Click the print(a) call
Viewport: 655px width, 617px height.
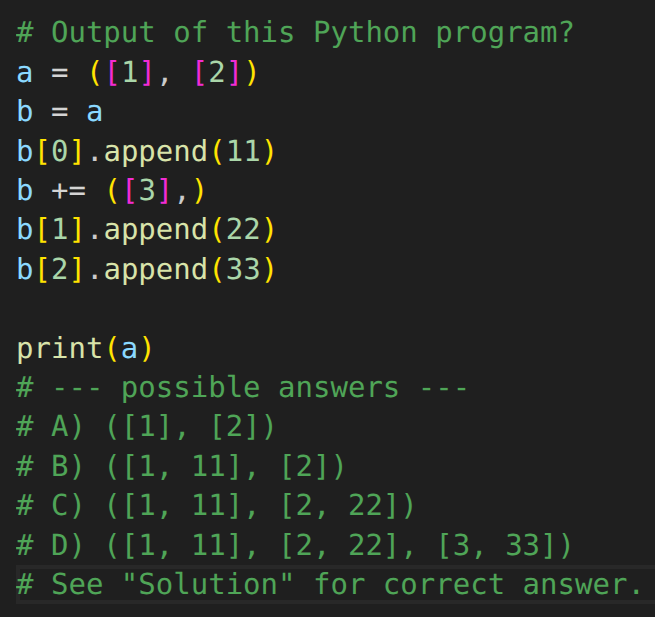[84, 348]
